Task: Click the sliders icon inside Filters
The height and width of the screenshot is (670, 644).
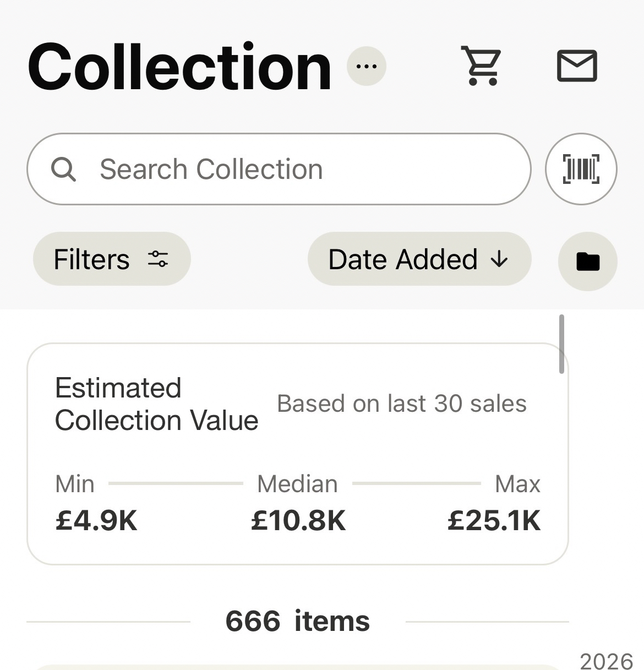Action: [x=158, y=259]
